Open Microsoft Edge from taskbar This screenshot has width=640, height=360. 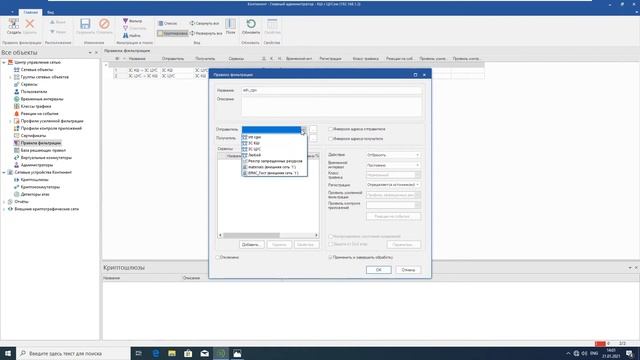click(x=156, y=353)
